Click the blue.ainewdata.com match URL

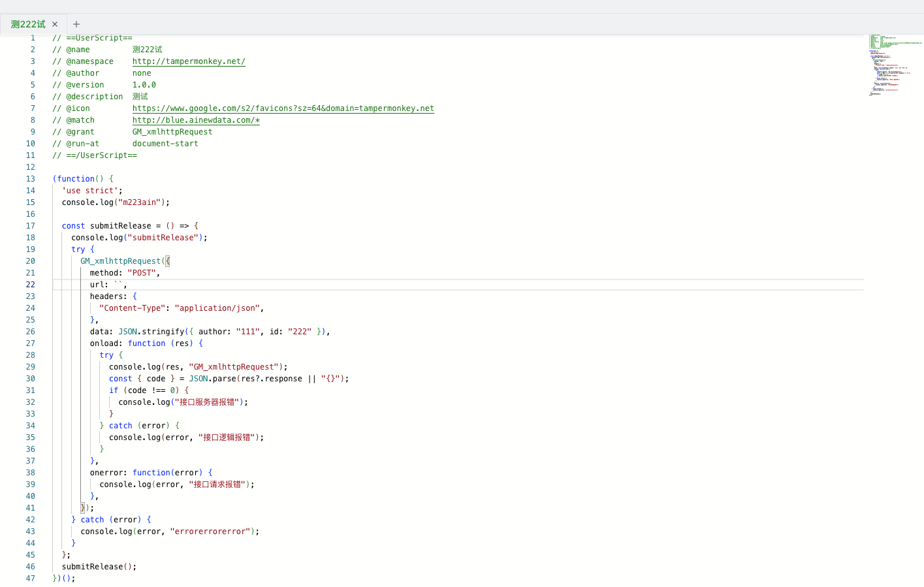click(196, 120)
